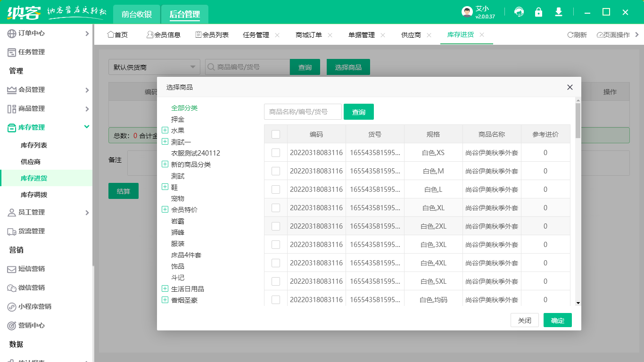The image size is (644, 362).
Task: Click the download icon in header
Action: pos(559,12)
